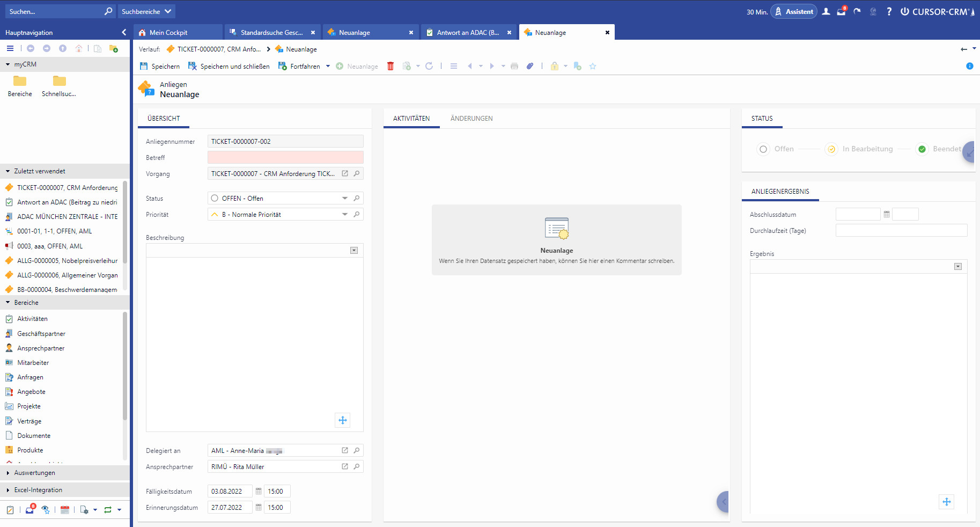This screenshot has width=980, height=527.
Task: Open the Priorität dropdown
Action: click(x=344, y=214)
